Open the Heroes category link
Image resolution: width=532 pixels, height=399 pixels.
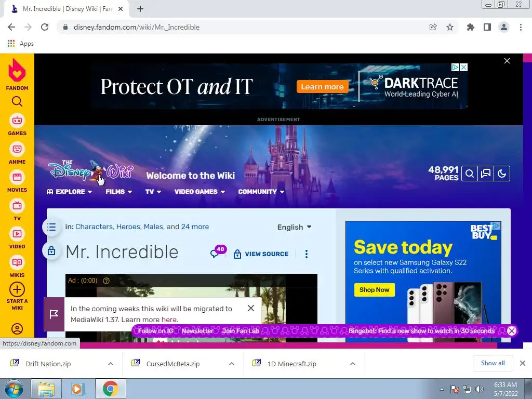(x=128, y=227)
